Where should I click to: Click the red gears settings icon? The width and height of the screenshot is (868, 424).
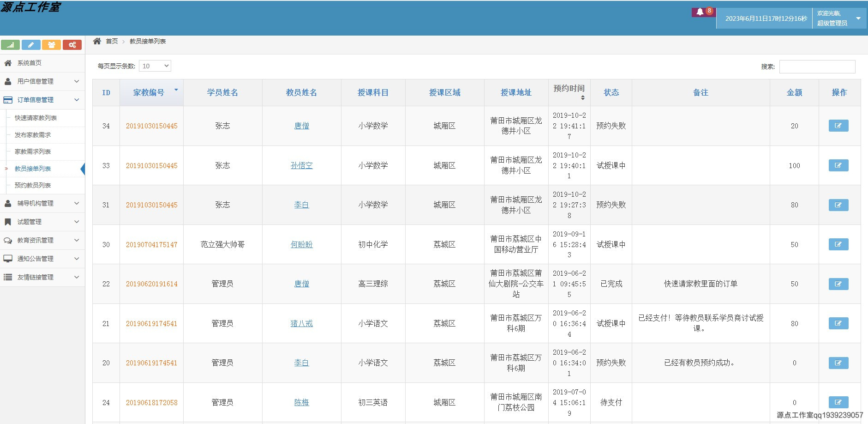click(72, 45)
